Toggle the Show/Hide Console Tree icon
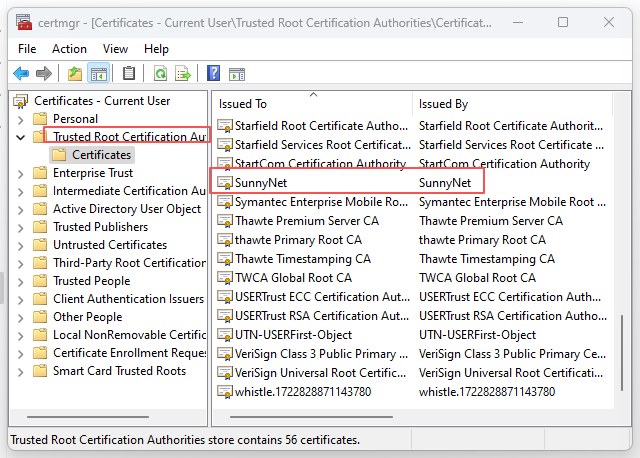Image resolution: width=640 pixels, height=458 pixels. (x=99, y=73)
